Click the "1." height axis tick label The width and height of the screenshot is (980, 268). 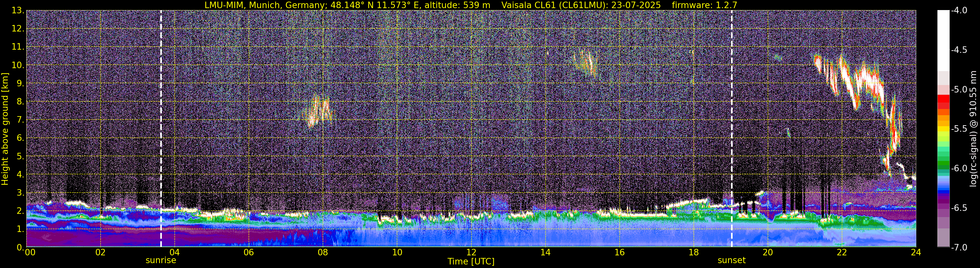pyautogui.click(x=20, y=229)
